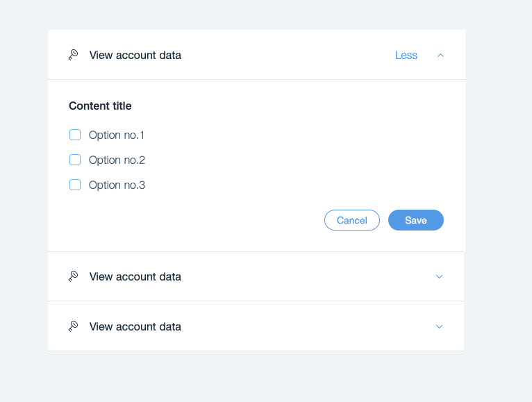The height and width of the screenshot is (402, 532).
Task: Click the top row's View account data title
Action: 135,55
